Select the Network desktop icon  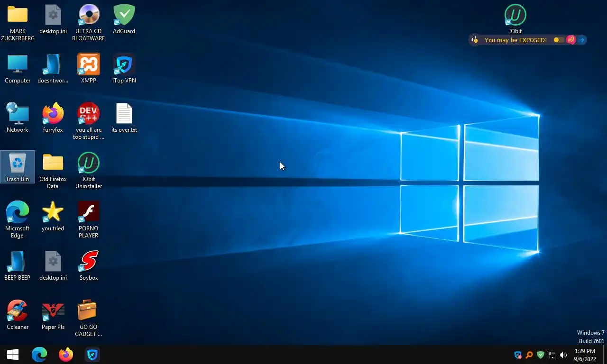(x=18, y=118)
